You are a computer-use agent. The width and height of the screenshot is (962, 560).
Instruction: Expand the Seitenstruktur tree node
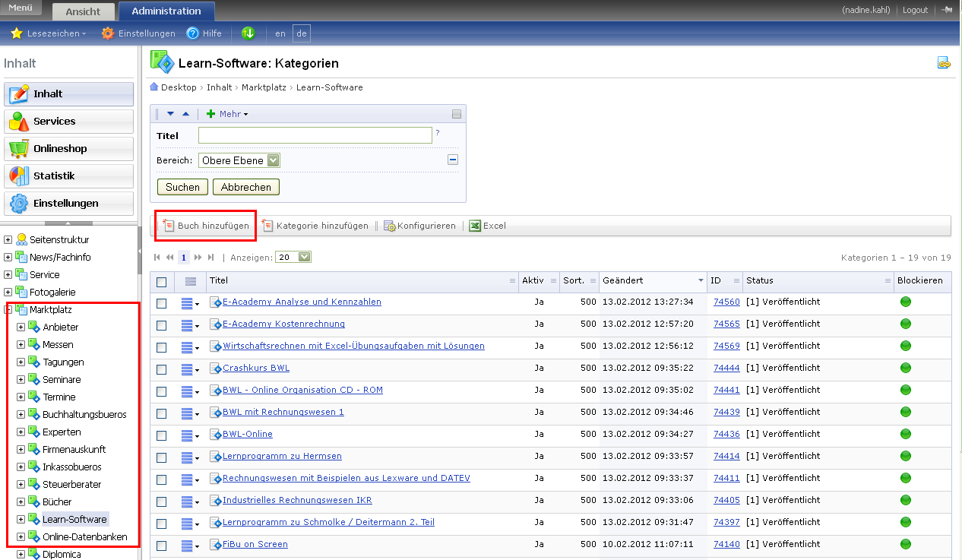[8, 240]
